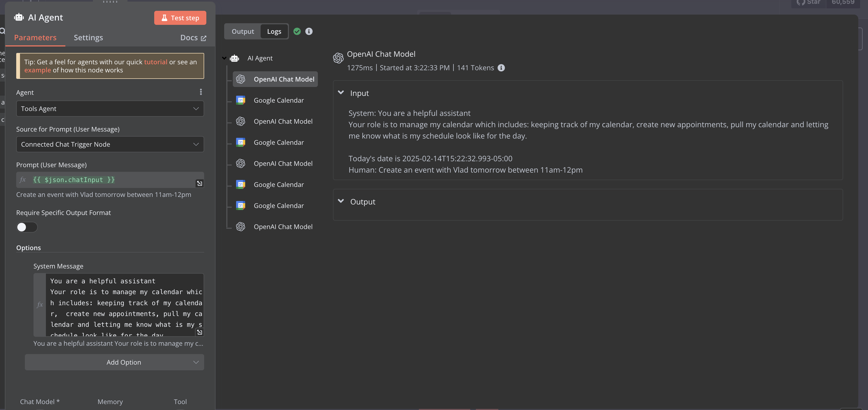The height and width of the screenshot is (410, 868).
Task: Switch to the Logs tab
Action: pyautogui.click(x=274, y=31)
